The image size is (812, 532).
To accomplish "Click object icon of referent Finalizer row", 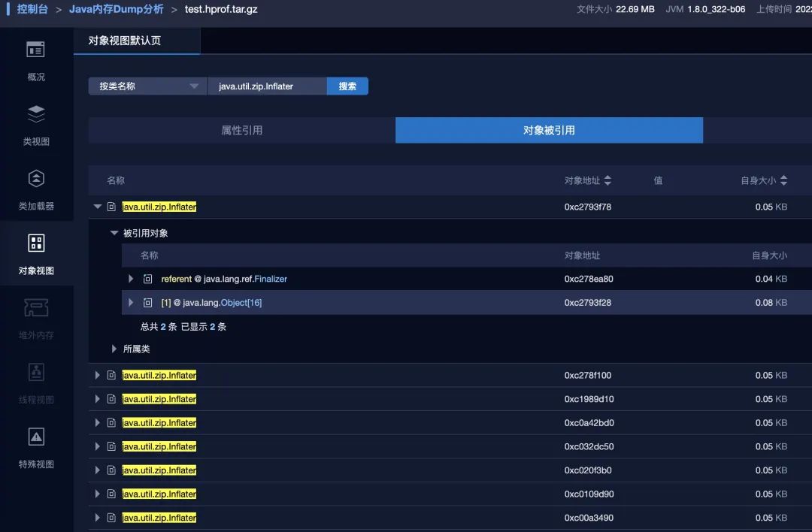I will (x=147, y=279).
